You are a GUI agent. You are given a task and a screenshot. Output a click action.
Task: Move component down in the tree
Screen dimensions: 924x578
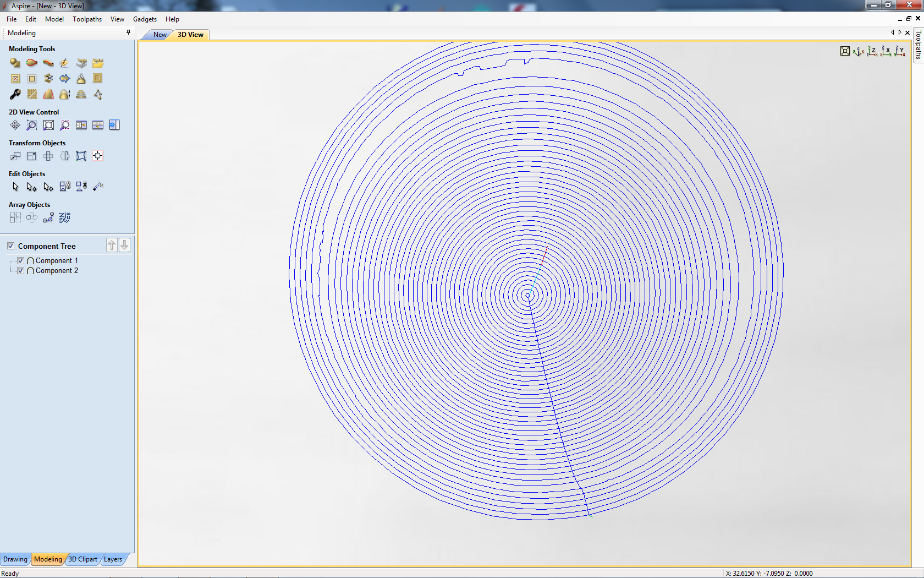point(125,246)
